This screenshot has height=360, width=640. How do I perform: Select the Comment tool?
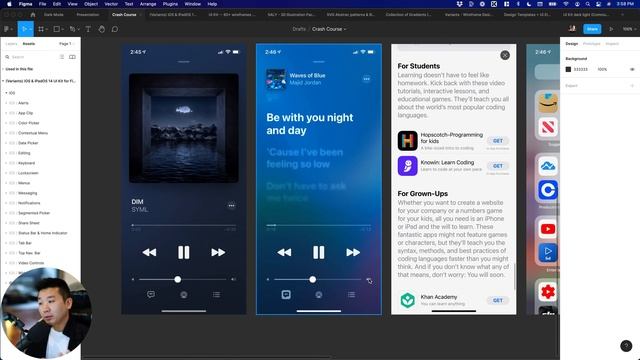115,29
